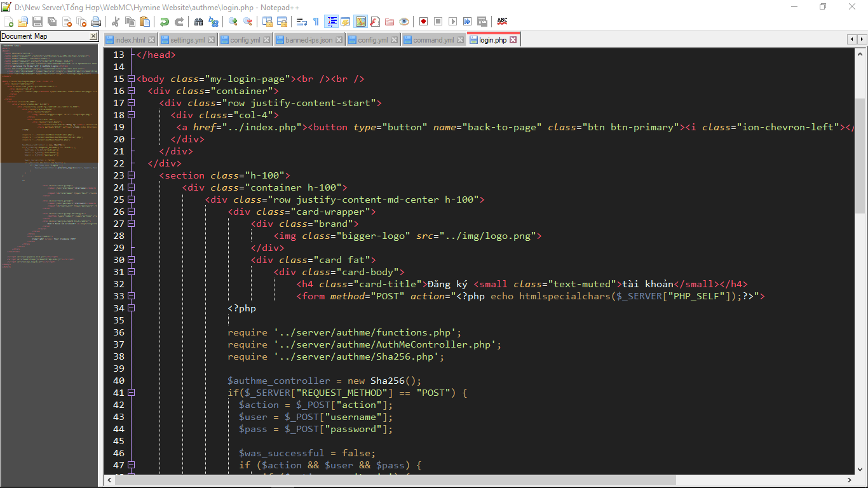
Task: Click the vertical scrollbar thumb
Action: tap(860, 156)
